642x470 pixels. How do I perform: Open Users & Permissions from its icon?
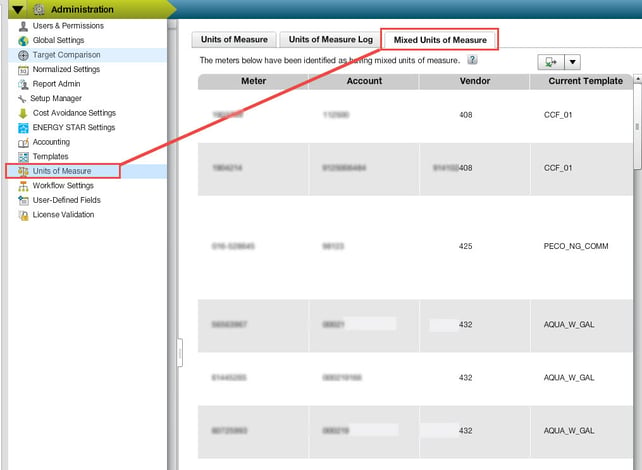pyautogui.click(x=23, y=26)
